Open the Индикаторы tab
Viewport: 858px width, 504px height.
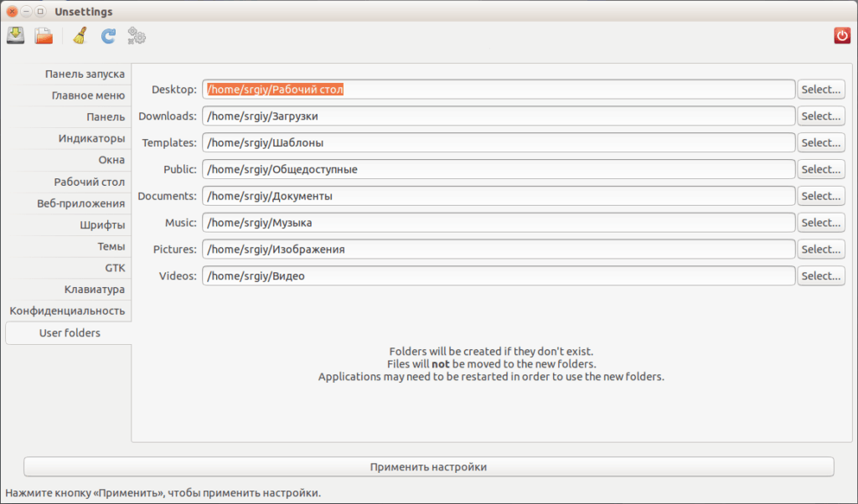pyautogui.click(x=69, y=138)
